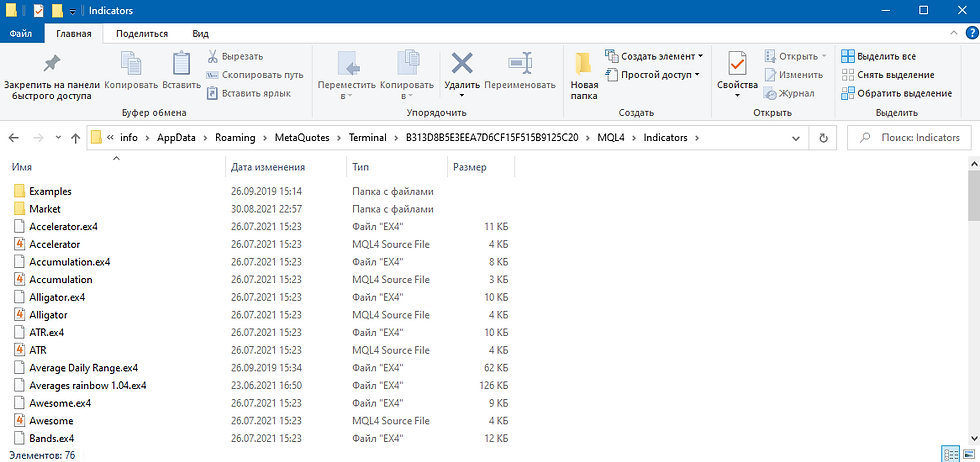
Task: Click Roaming in the address path
Action: click(235, 138)
